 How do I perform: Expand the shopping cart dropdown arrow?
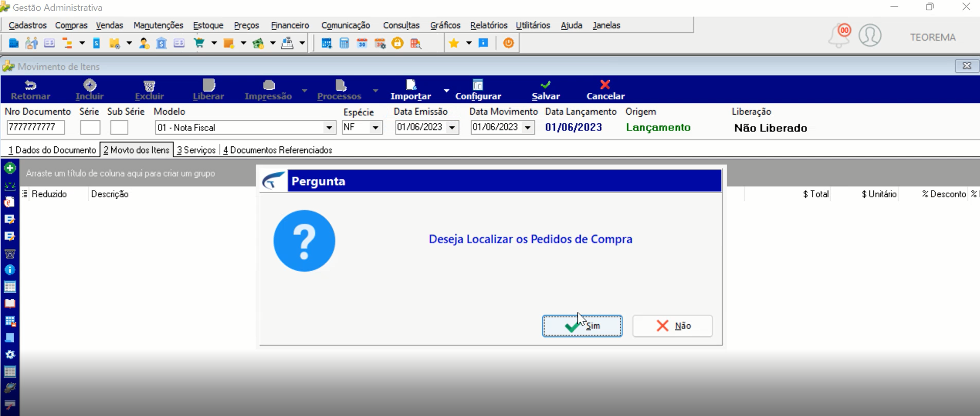(214, 43)
